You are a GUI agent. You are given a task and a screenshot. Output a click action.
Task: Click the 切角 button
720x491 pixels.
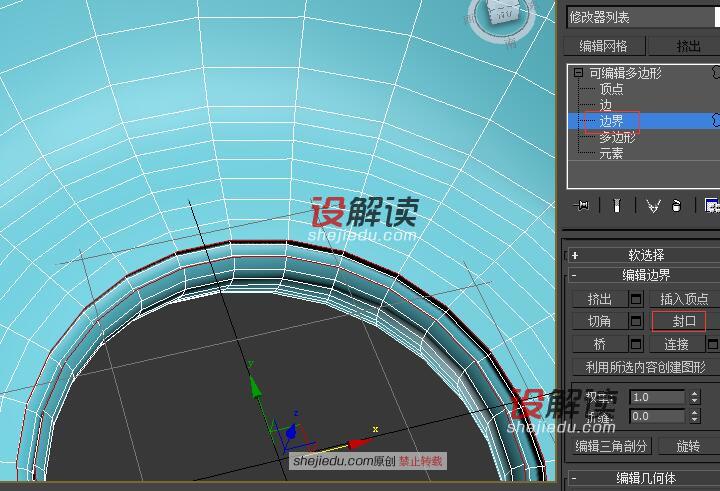[x=600, y=321]
